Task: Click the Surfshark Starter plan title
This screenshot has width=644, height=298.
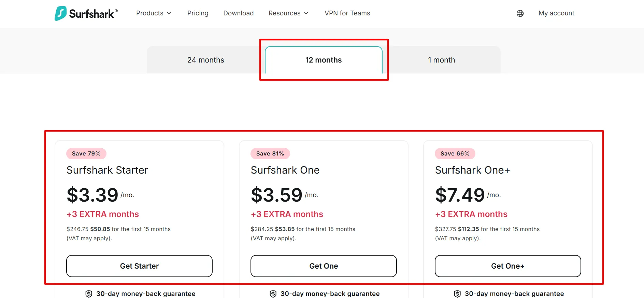Action: tap(107, 170)
